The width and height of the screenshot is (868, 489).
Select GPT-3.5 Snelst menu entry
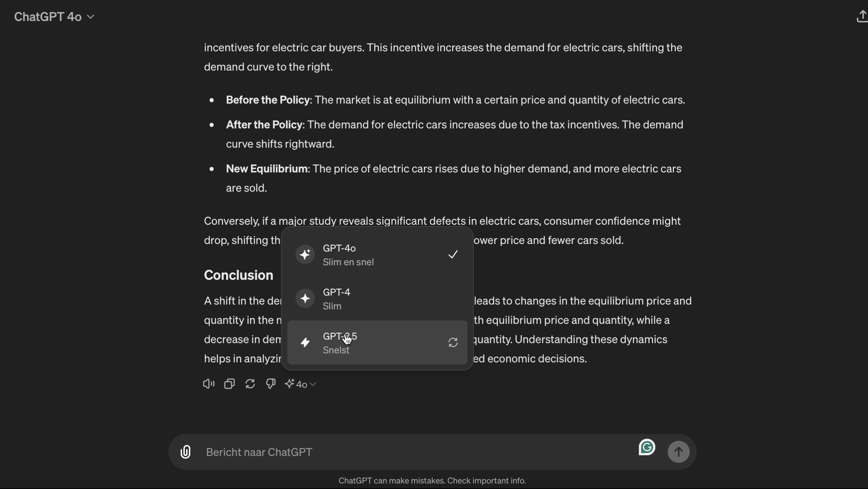point(377,343)
